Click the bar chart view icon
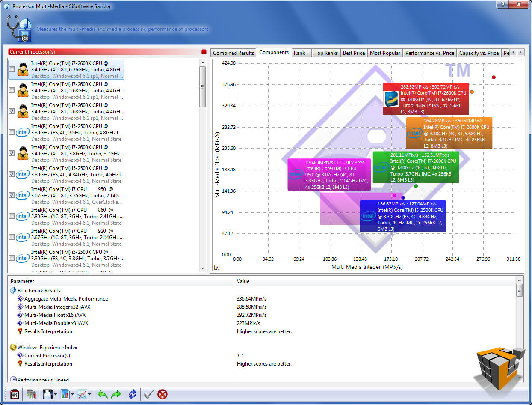Viewport: 532px width, 405px height. coord(65,394)
